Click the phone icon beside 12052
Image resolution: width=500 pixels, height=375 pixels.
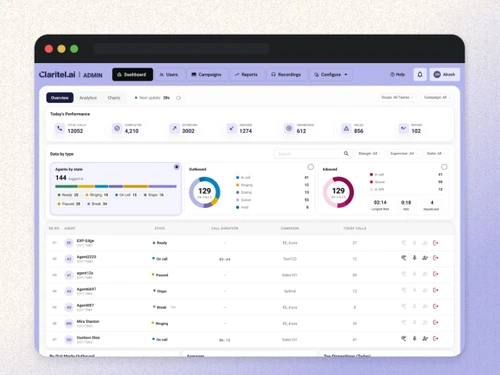pos(60,128)
